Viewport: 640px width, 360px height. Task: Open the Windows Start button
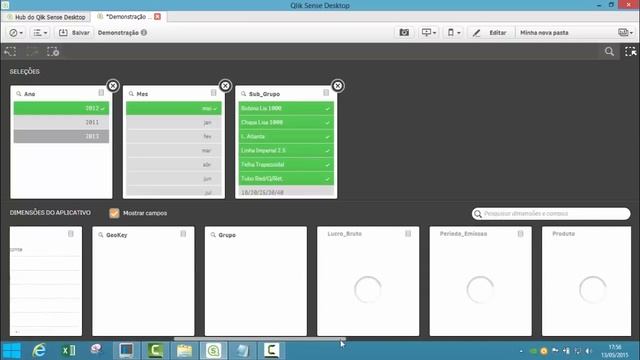[x=11, y=351]
